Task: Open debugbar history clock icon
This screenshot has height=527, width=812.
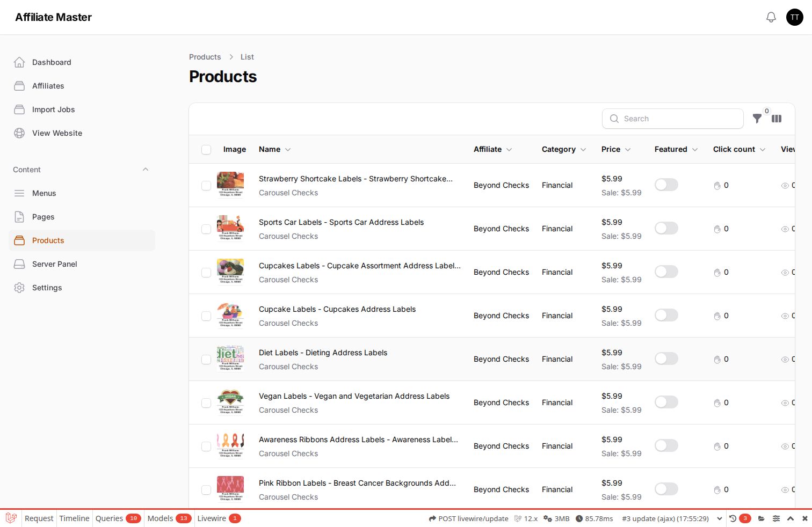Action: (x=733, y=518)
